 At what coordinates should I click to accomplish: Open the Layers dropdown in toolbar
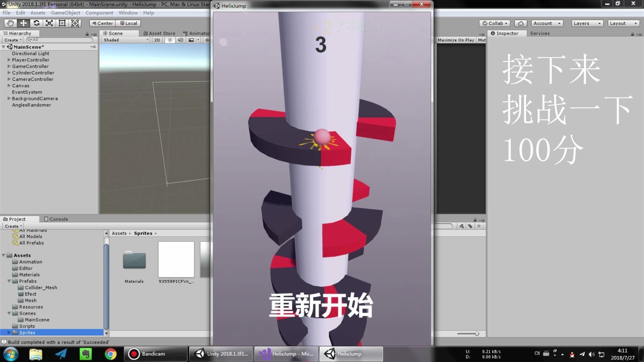586,23
